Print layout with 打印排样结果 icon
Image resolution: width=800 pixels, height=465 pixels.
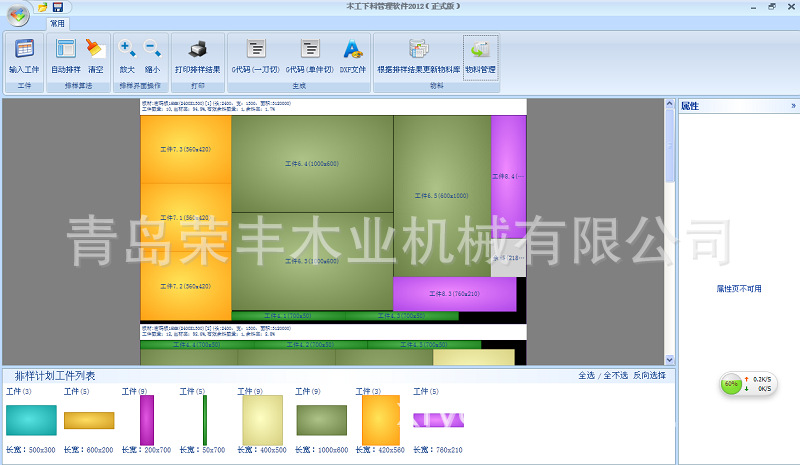coord(197,49)
